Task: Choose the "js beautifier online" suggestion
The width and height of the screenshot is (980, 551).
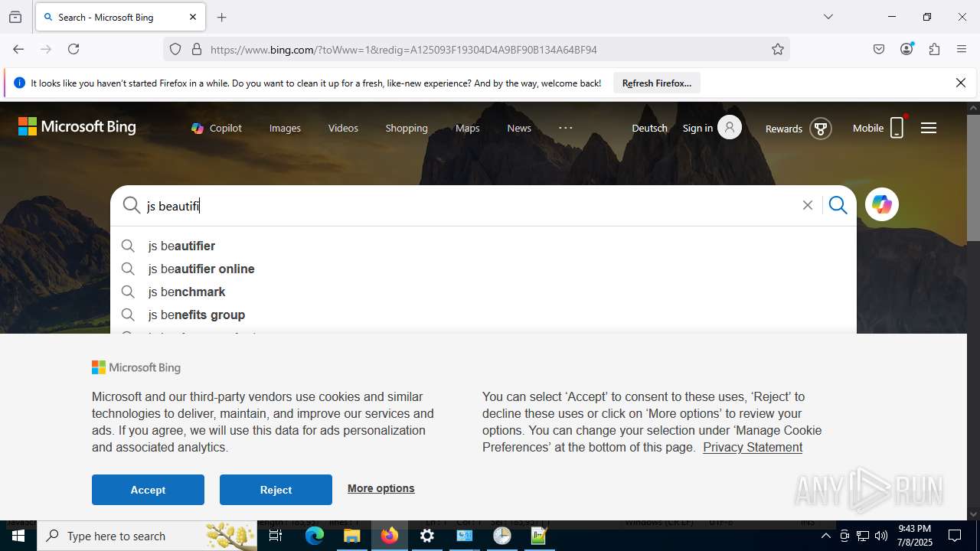Action: coord(483,269)
